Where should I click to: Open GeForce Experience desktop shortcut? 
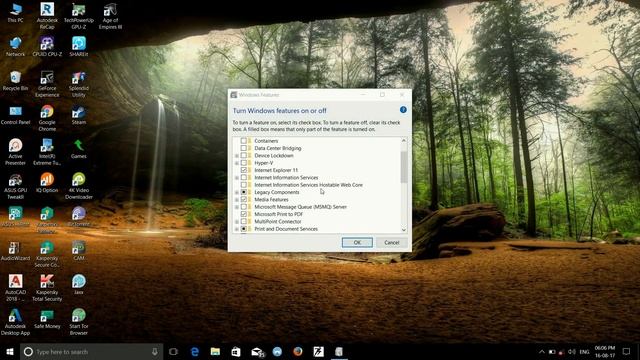(47, 84)
